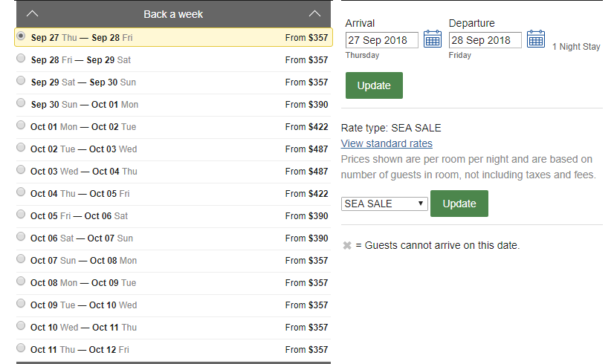Select the Sep 27 Thu — Sep 28 Fri radio

point(21,36)
